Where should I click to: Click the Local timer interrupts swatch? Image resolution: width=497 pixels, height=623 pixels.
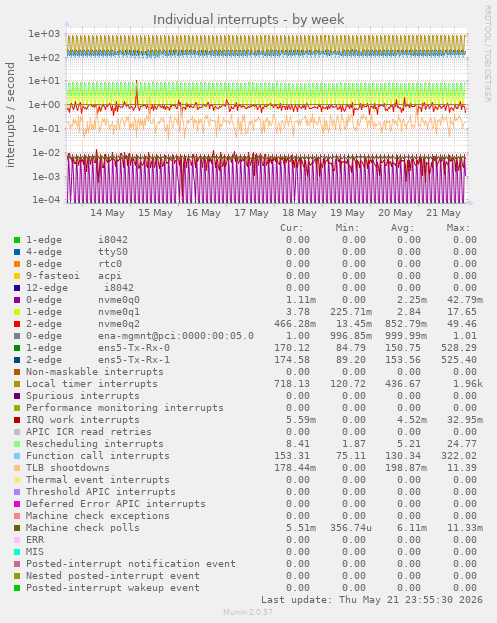17,384
